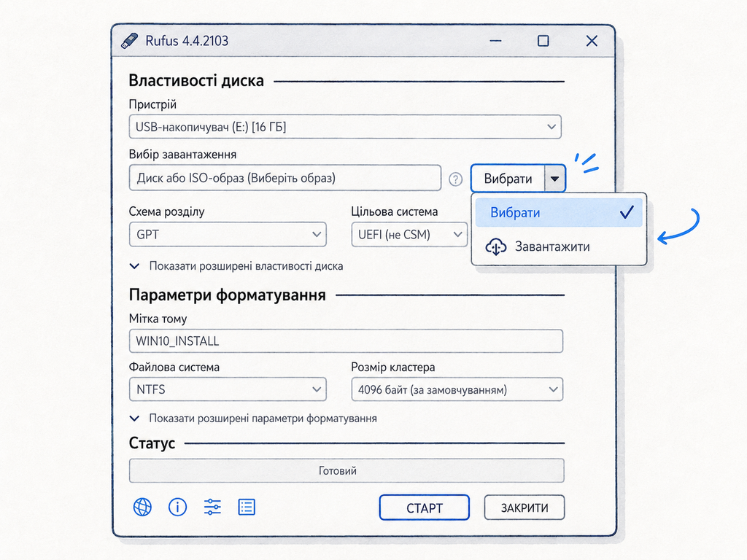Click the Вибір завантаження label

tap(182, 155)
